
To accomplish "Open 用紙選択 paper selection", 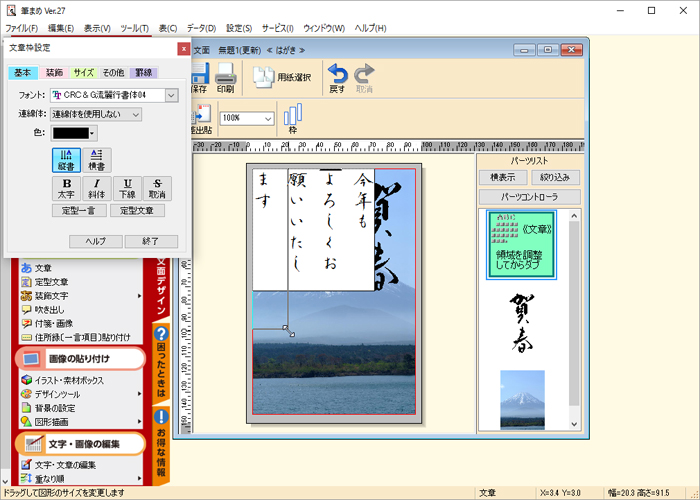I will pos(281,77).
